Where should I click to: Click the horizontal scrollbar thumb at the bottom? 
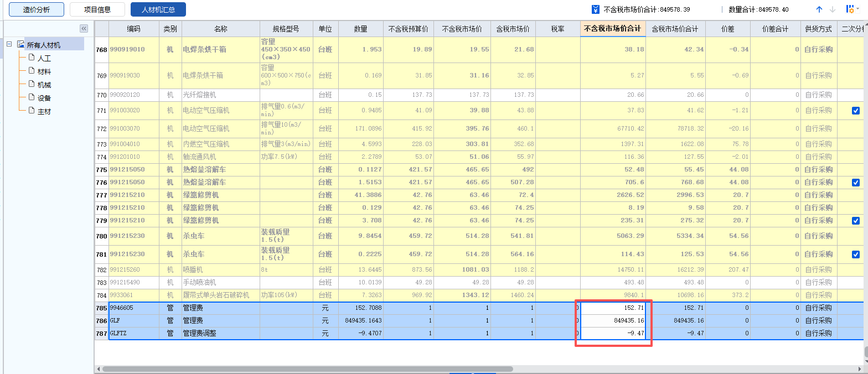pos(307,369)
